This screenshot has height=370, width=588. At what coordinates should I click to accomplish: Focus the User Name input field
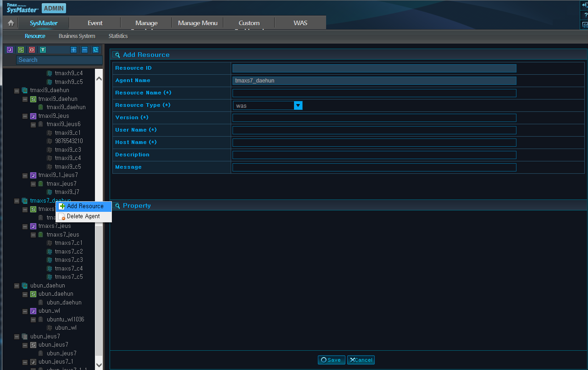[x=374, y=130]
